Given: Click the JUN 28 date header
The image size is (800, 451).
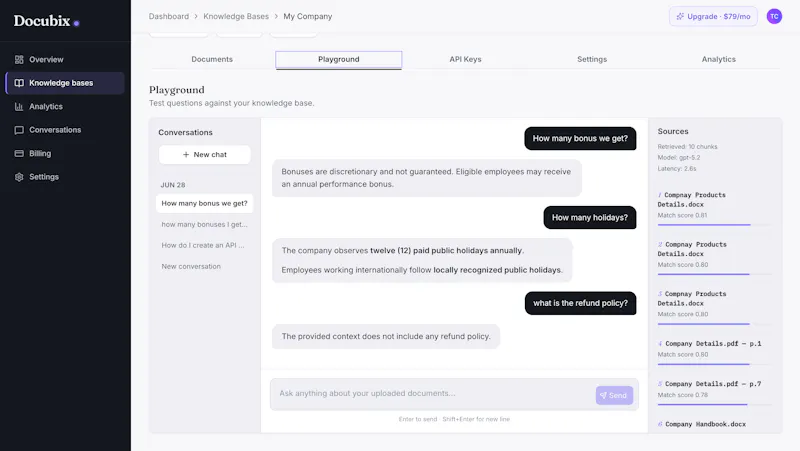Looking at the screenshot, I should coord(173,185).
